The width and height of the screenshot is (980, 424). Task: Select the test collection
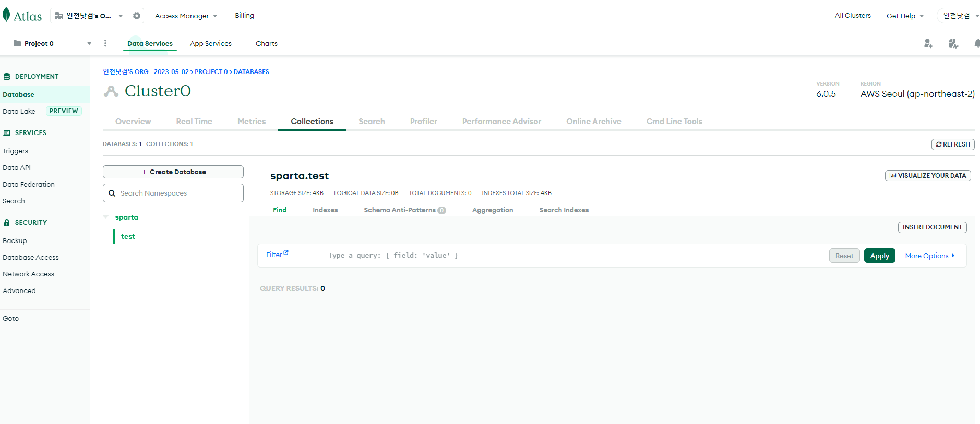128,236
